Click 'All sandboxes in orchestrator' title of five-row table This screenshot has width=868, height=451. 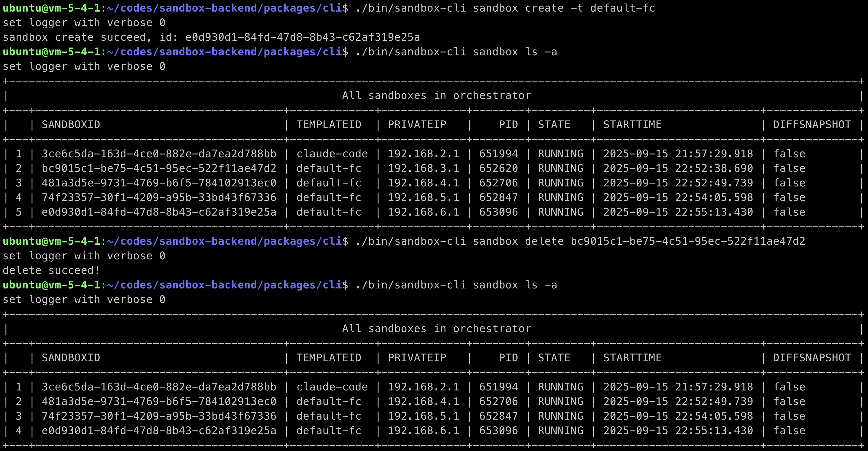[436, 96]
